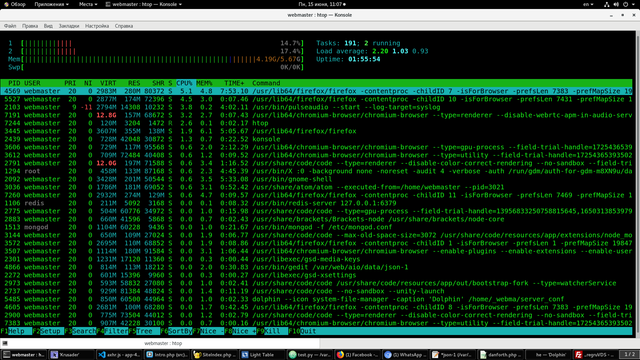Open the Настройка menu
This screenshot has height=360, width=640.
[x=97, y=26]
